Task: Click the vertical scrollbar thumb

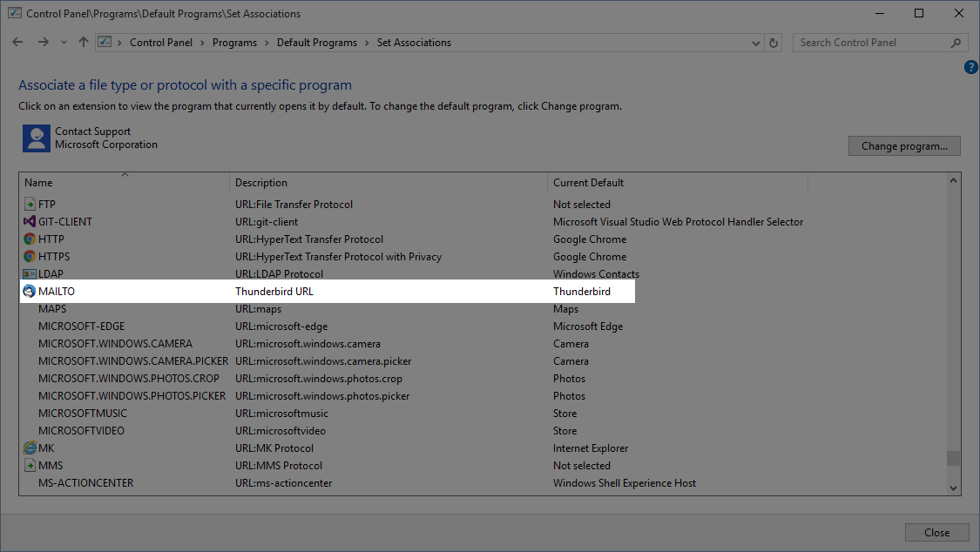Action: 953,458
